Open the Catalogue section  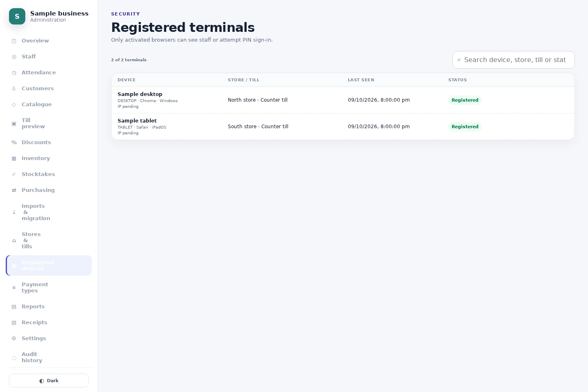49,105
